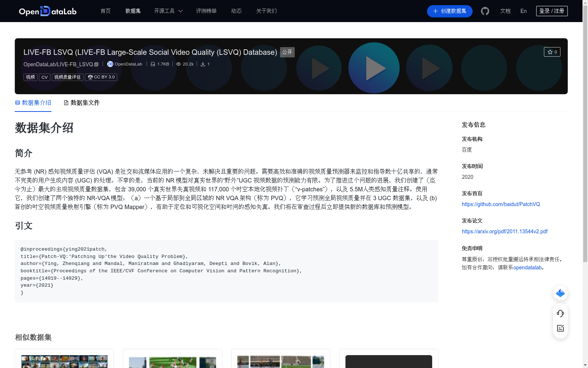
Task: Open the arxiv.org paper PDF link
Action: tap(505, 231)
